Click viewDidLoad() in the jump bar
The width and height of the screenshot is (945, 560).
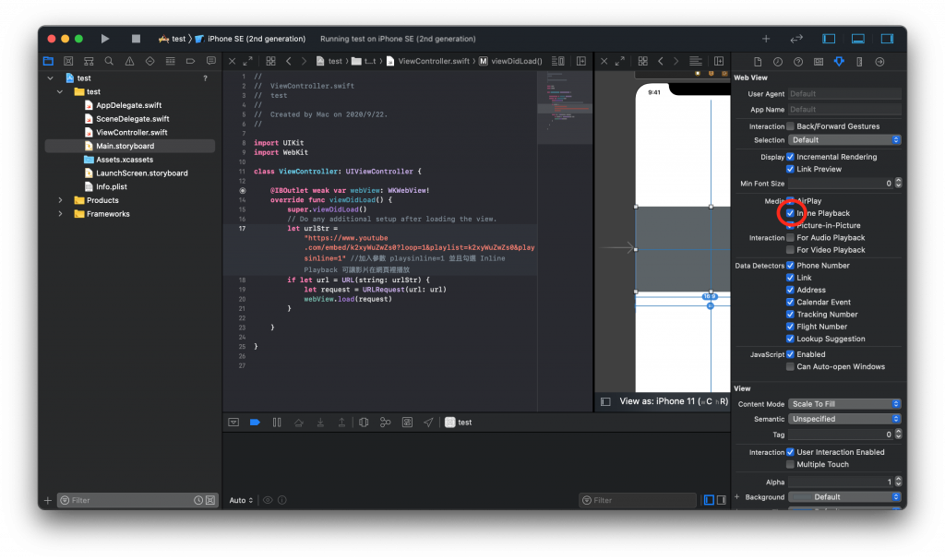[516, 61]
